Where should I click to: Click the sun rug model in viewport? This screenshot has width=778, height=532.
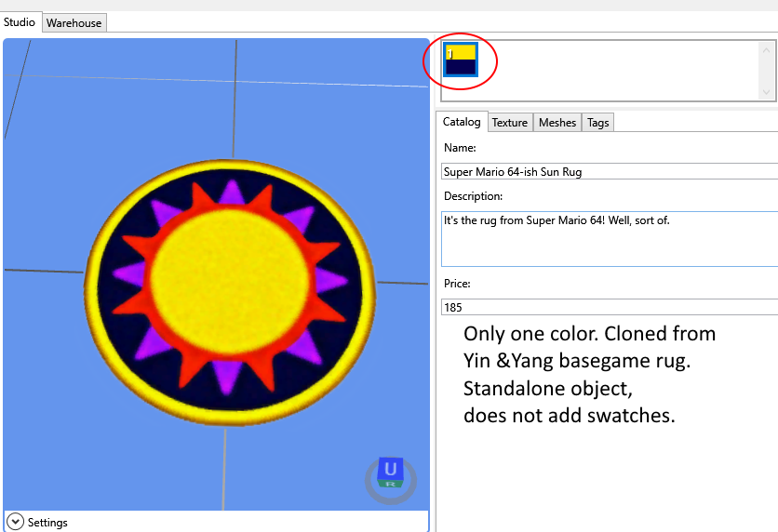[231, 286]
